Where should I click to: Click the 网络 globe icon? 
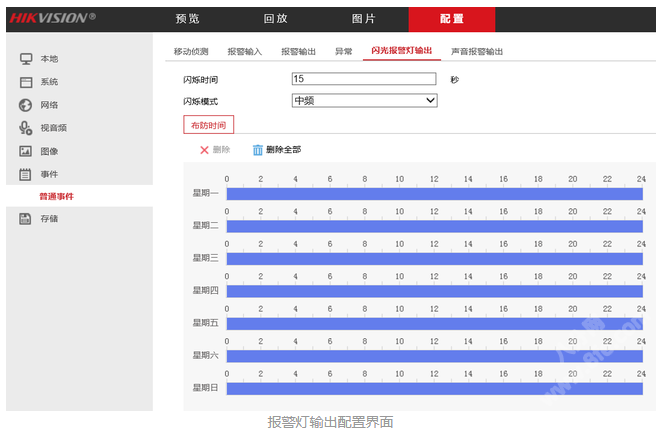tap(26, 105)
